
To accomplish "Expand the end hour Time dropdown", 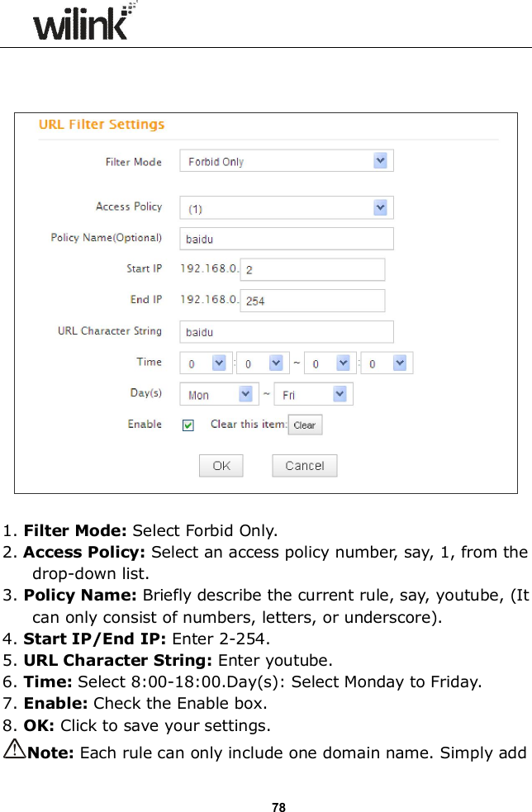I will tap(330, 362).
